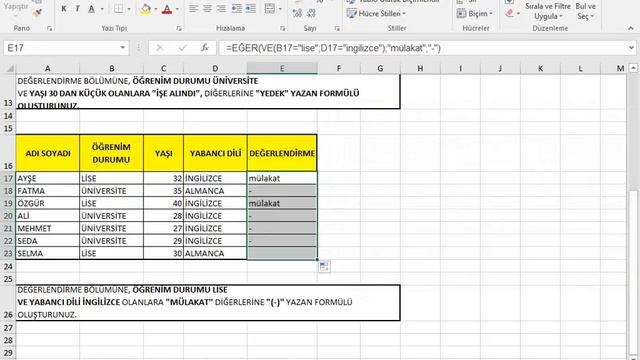The image size is (640, 360).
Task: Open Hizalama dialog launcher
Action: point(282,28)
